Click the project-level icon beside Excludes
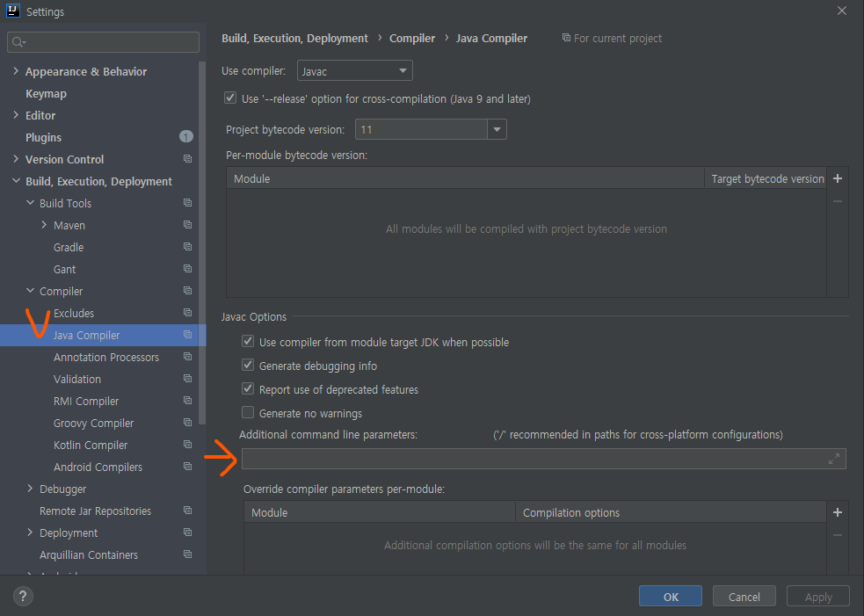This screenshot has height=616, width=864. tap(187, 313)
